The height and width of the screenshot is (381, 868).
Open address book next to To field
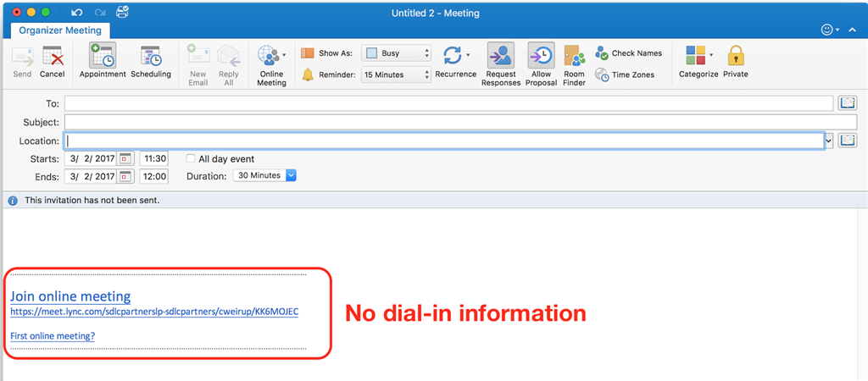coord(848,102)
